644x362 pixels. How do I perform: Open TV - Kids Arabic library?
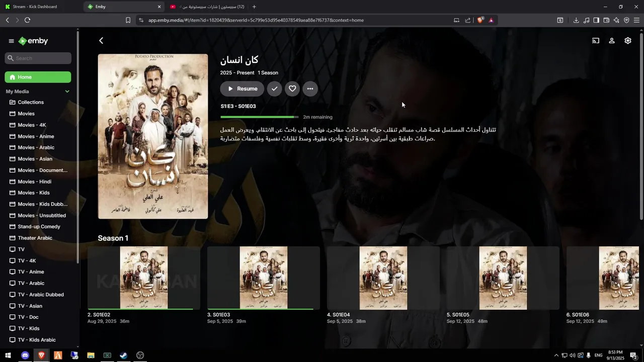point(38,340)
